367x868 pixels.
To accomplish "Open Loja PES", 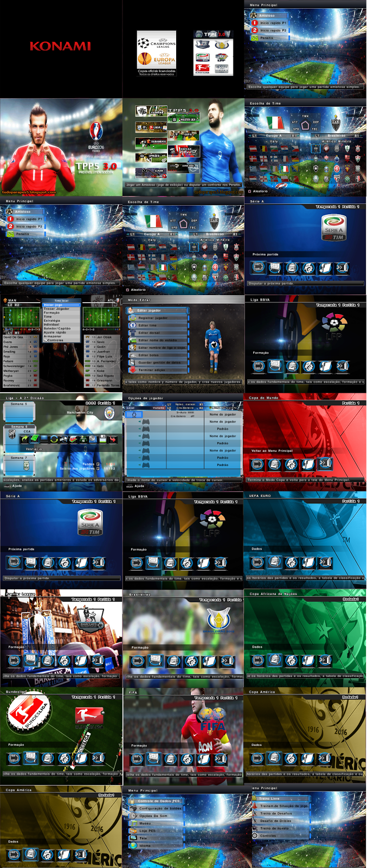I will click(x=156, y=831).
